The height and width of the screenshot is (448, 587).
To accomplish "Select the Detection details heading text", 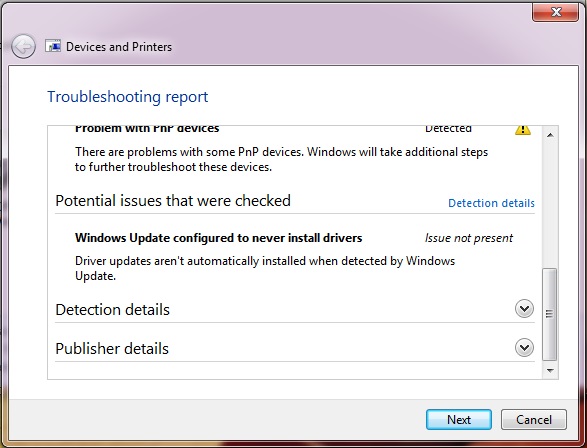I will pos(112,310).
